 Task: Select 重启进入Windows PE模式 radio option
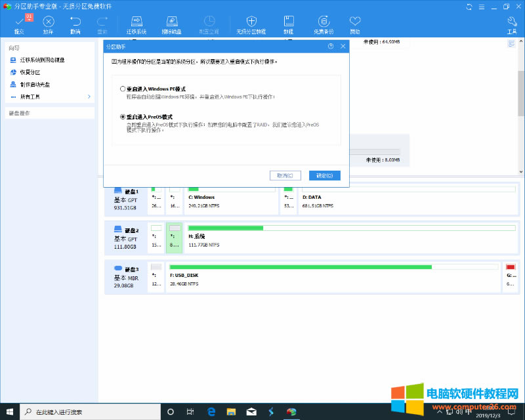[x=123, y=89]
